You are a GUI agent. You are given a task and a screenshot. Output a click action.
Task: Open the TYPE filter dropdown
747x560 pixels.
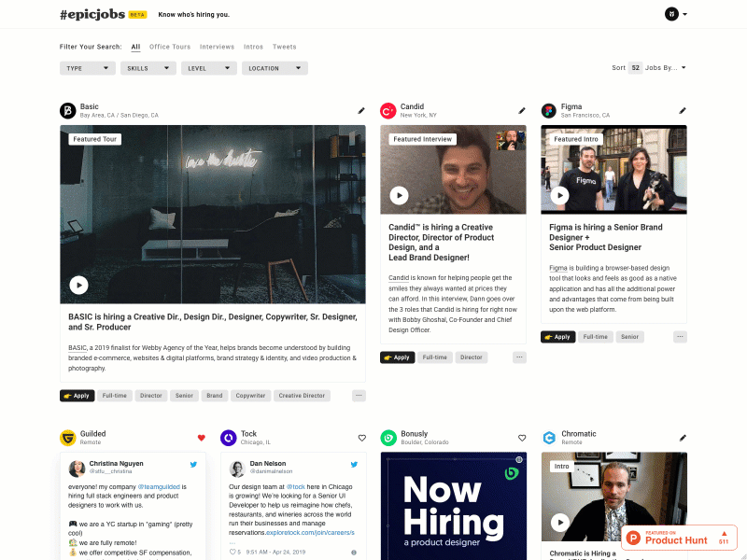click(x=87, y=67)
